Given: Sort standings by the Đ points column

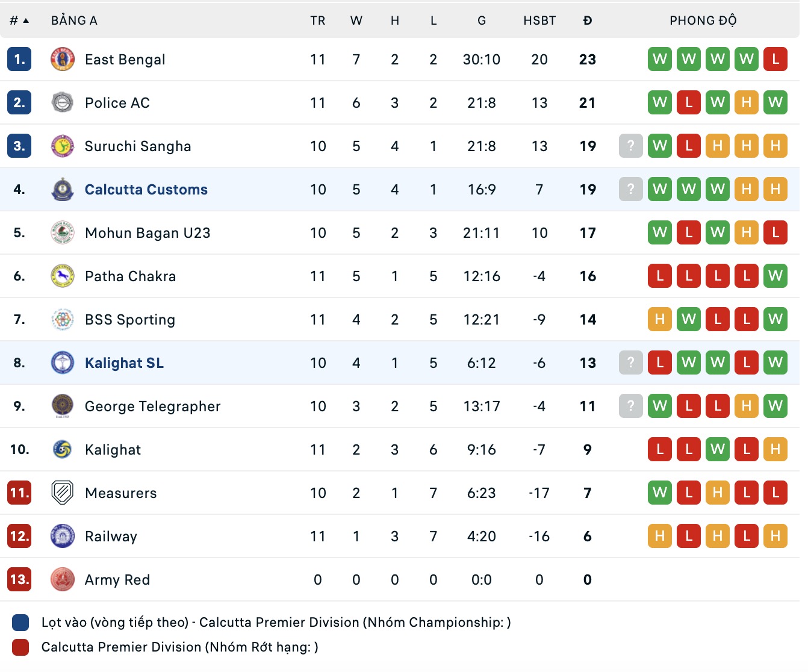Looking at the screenshot, I should pos(588,20).
